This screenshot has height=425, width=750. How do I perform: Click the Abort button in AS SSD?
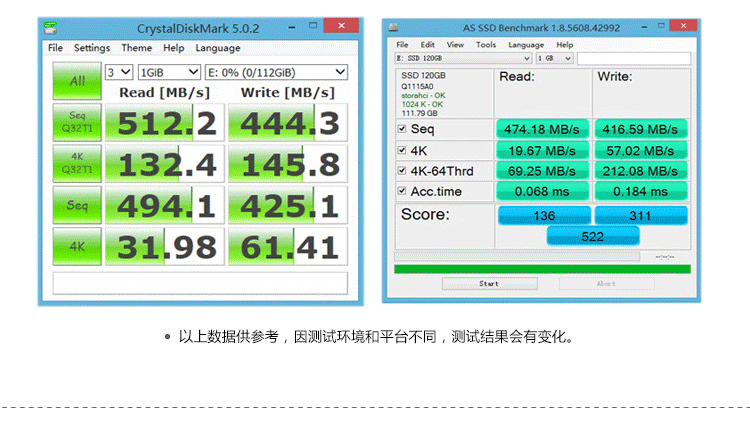tap(606, 283)
